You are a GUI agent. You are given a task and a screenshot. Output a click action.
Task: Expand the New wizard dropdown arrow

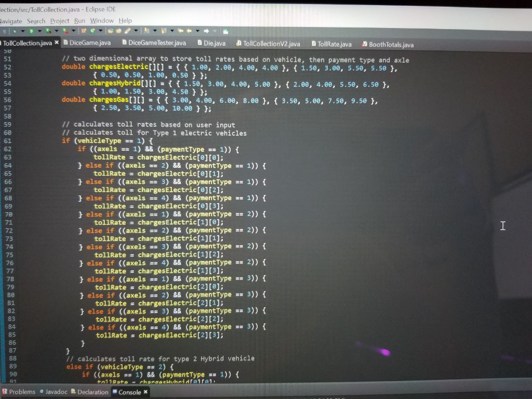(100, 30)
